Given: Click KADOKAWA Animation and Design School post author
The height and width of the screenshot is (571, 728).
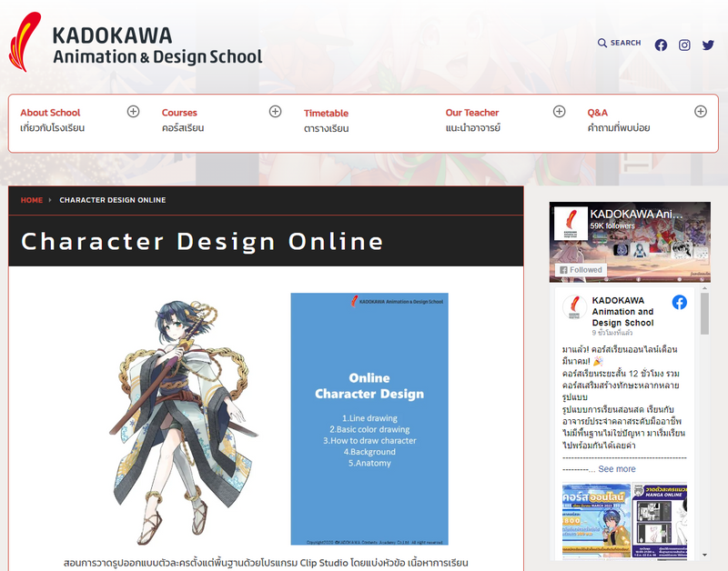Looking at the screenshot, I should click(622, 312).
